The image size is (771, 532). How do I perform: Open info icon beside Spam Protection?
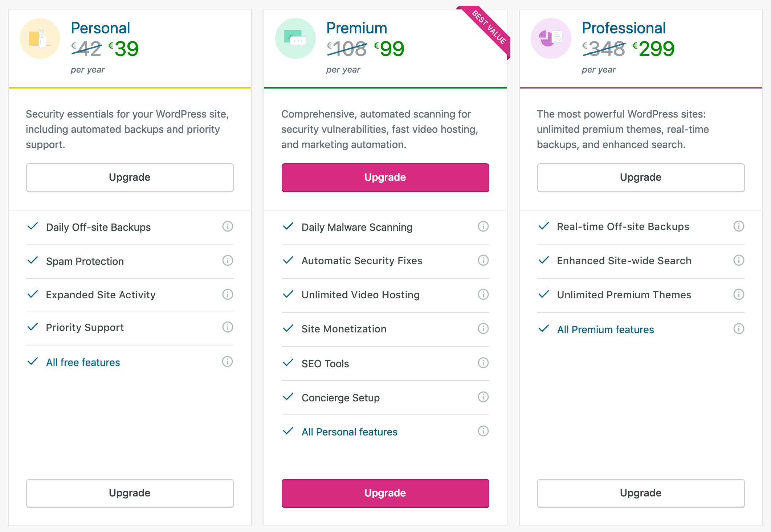(228, 261)
